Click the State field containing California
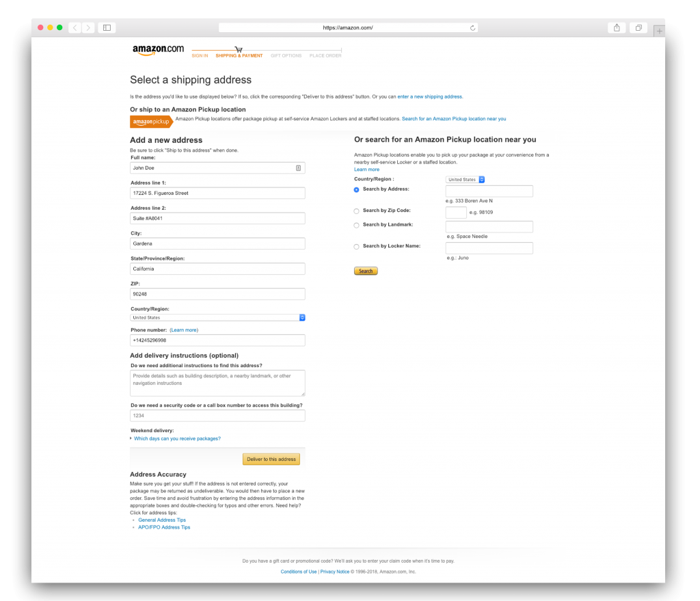 tap(217, 269)
